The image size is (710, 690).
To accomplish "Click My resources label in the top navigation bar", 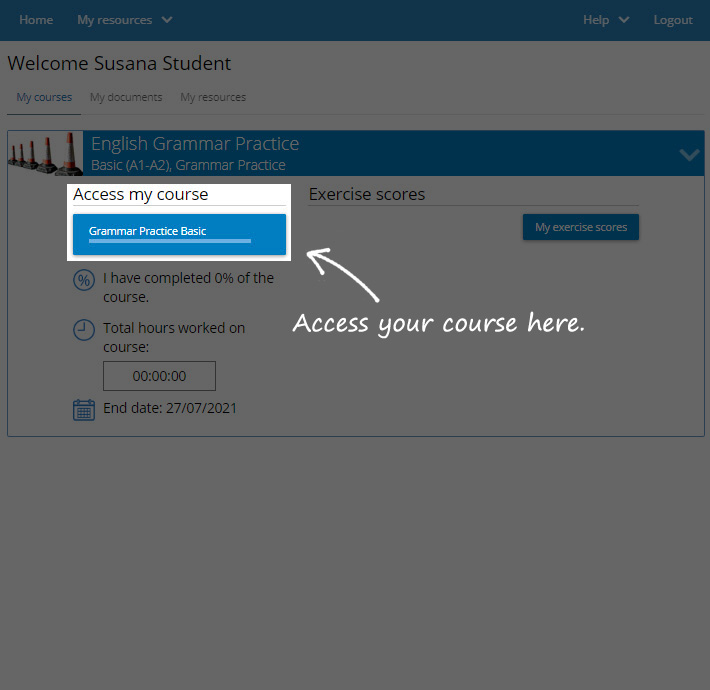I will coord(114,20).
